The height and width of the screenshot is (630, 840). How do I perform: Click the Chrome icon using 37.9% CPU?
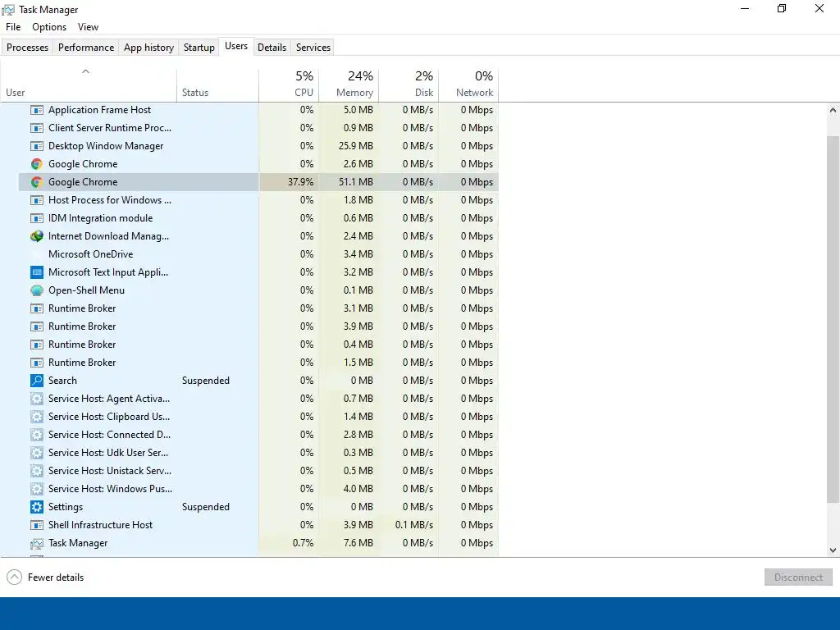coord(36,182)
